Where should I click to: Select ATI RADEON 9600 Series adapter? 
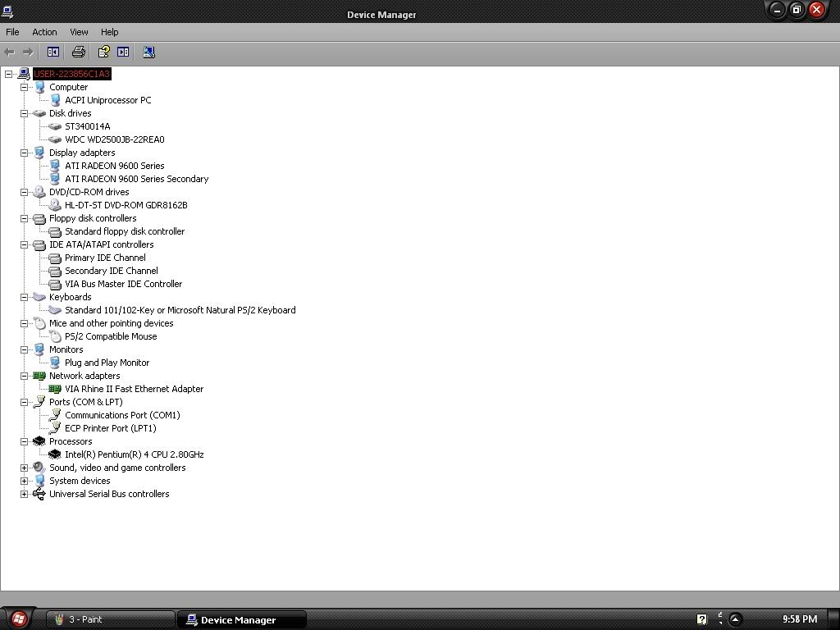point(115,166)
